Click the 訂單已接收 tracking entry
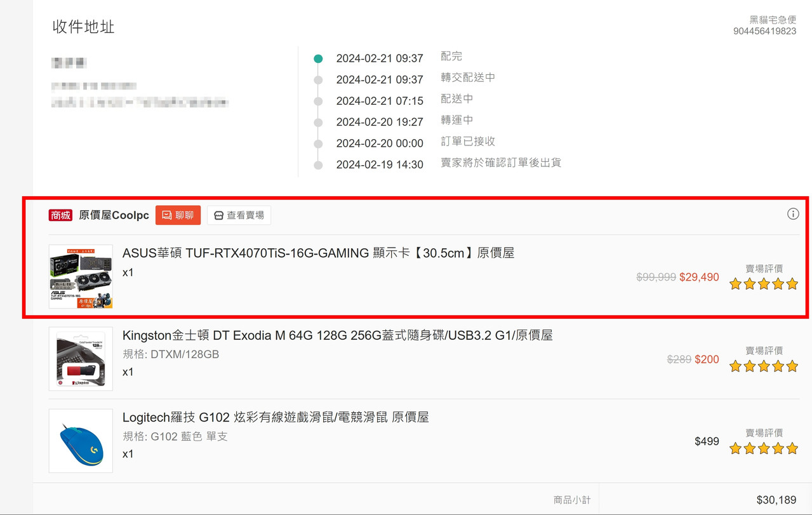Viewport: 812px width, 515px height. [x=468, y=142]
